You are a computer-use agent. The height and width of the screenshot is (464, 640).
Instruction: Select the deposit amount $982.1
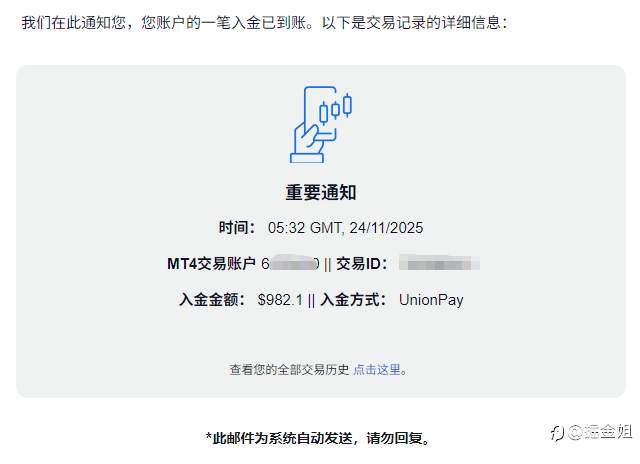(x=280, y=300)
